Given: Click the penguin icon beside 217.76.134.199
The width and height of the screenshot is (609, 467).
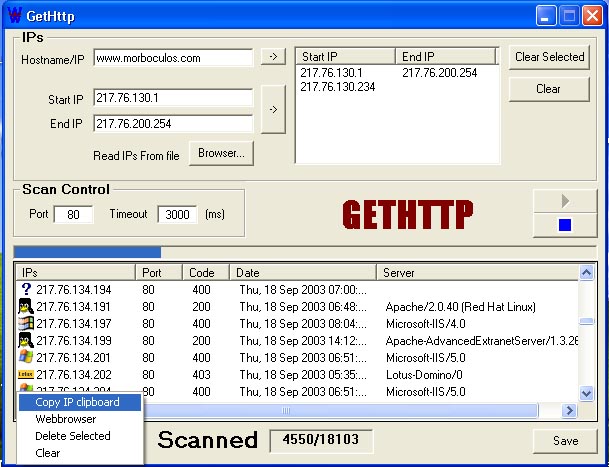Looking at the screenshot, I should 26,340.
